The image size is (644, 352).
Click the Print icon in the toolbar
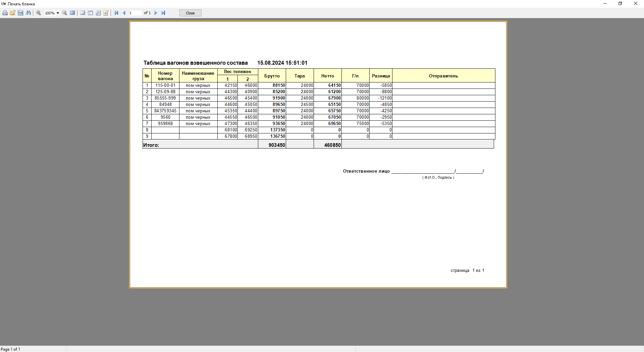pos(5,13)
